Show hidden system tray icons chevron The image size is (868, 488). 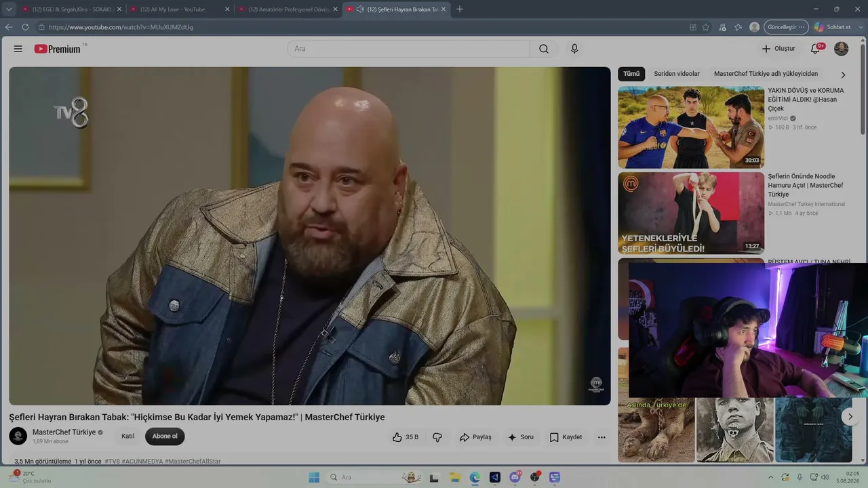(770, 477)
